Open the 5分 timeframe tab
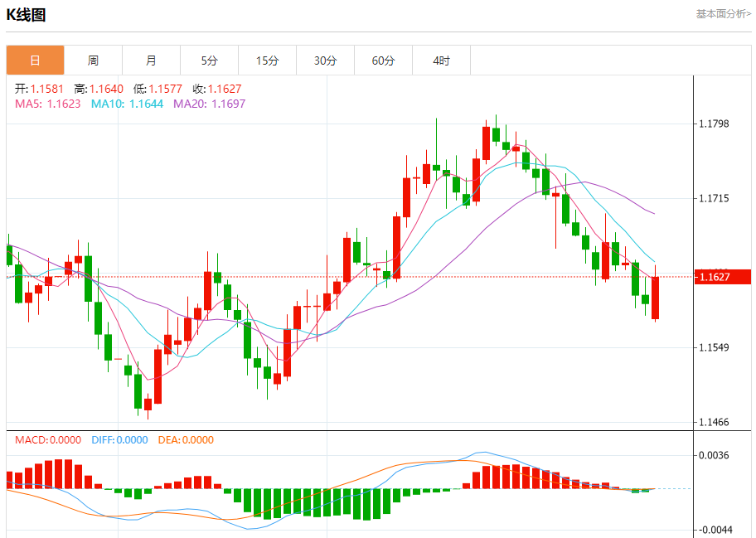 209,61
